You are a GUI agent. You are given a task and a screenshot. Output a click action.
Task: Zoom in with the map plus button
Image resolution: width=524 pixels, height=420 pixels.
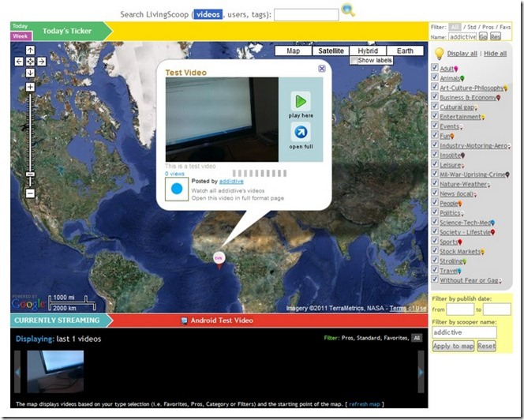[x=30, y=87]
